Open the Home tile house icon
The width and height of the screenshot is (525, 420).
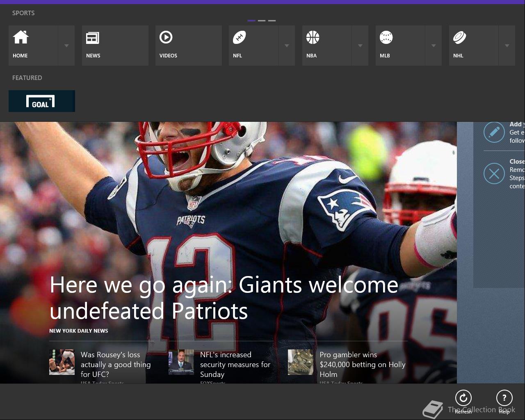tap(21, 37)
